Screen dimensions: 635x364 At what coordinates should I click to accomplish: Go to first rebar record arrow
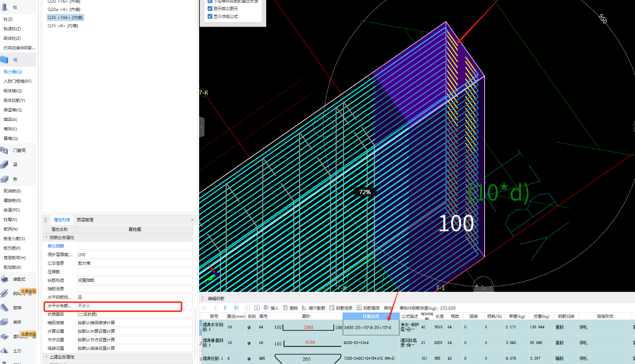pyautogui.click(x=204, y=308)
